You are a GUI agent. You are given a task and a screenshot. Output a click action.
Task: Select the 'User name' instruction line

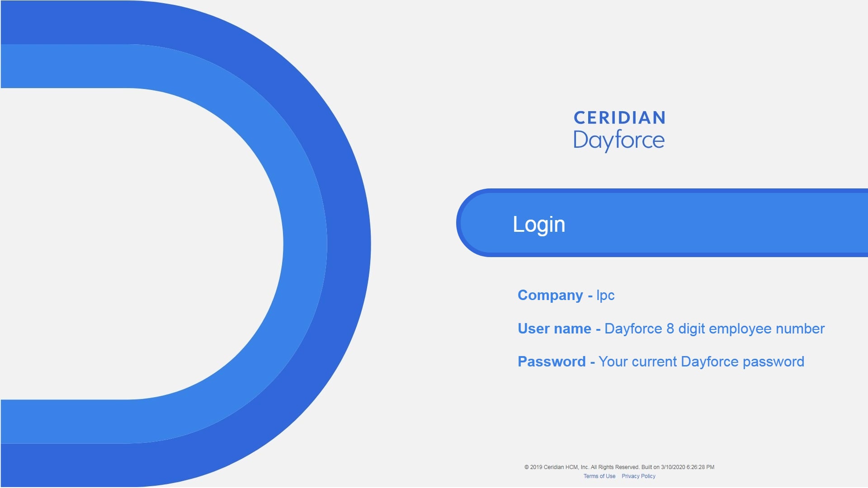[671, 328]
